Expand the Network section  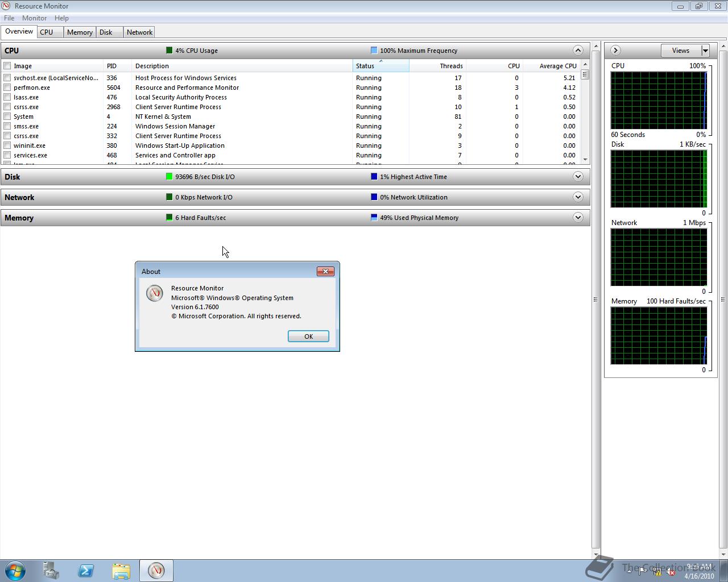(578, 197)
